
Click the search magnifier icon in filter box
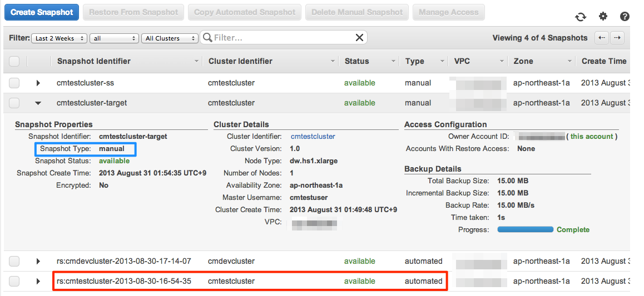pyautogui.click(x=207, y=38)
